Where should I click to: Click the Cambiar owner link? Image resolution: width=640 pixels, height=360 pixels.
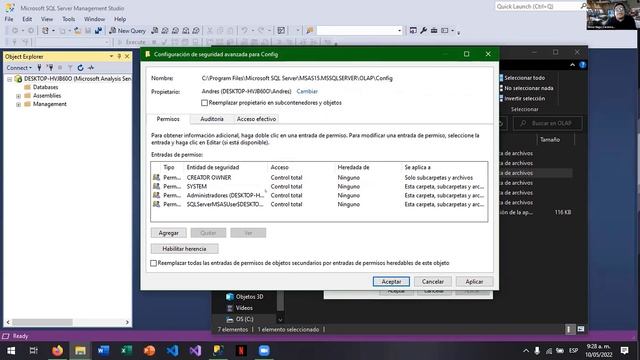[x=307, y=91]
